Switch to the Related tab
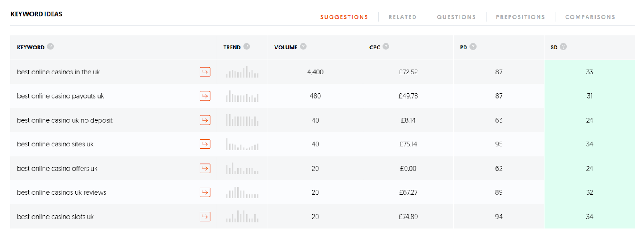644x233 pixels. 402,17
